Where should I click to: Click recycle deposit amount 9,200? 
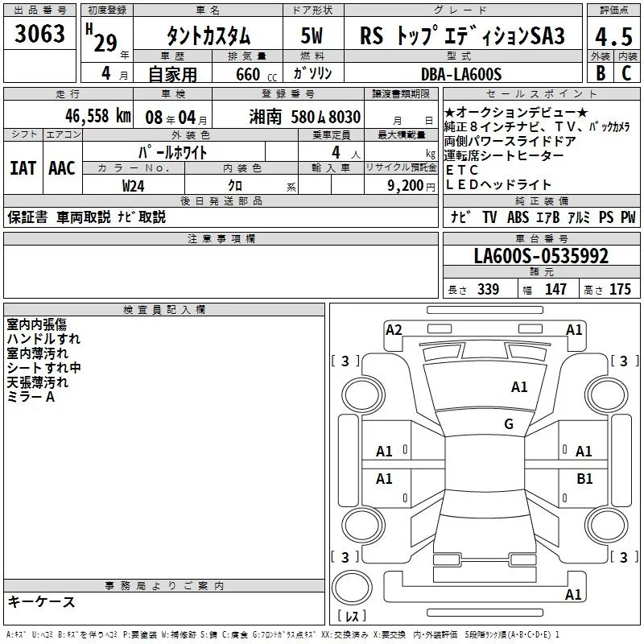[405, 185]
